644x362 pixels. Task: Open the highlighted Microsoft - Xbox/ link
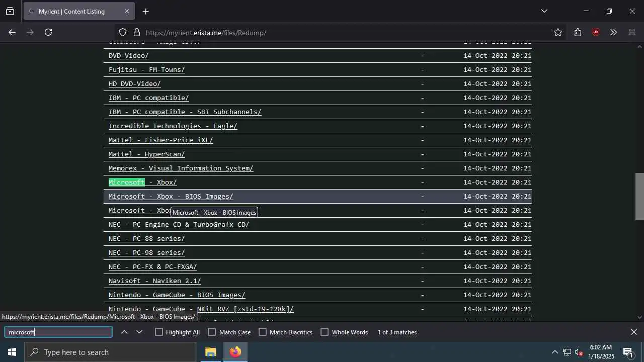[142, 182]
